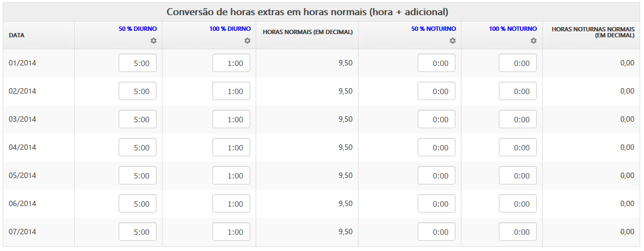Open gear settings under 50 % DIURNO
Viewport: 644px width, 251px height.
pos(153,41)
